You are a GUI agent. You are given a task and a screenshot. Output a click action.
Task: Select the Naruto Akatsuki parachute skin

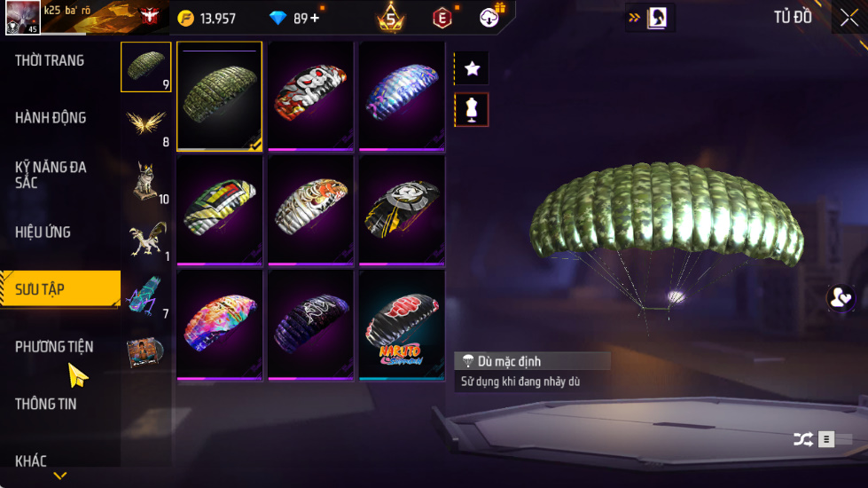(402, 325)
